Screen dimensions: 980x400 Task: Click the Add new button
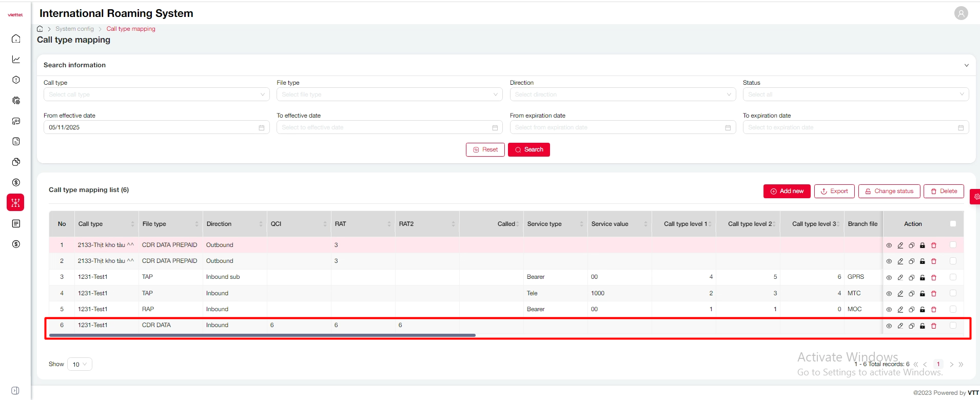click(787, 192)
